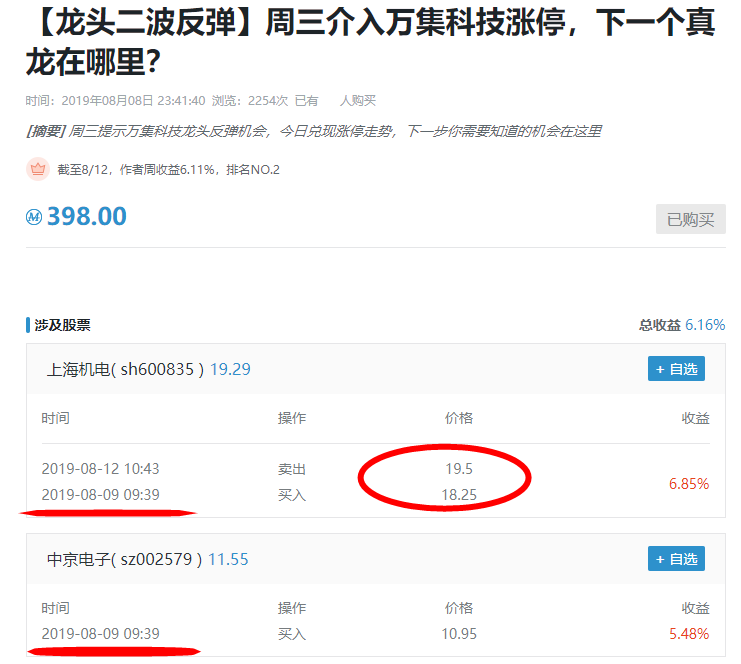The height and width of the screenshot is (664, 741).
Task: Click the 中京电子 current price 11.55
Action: 228,560
